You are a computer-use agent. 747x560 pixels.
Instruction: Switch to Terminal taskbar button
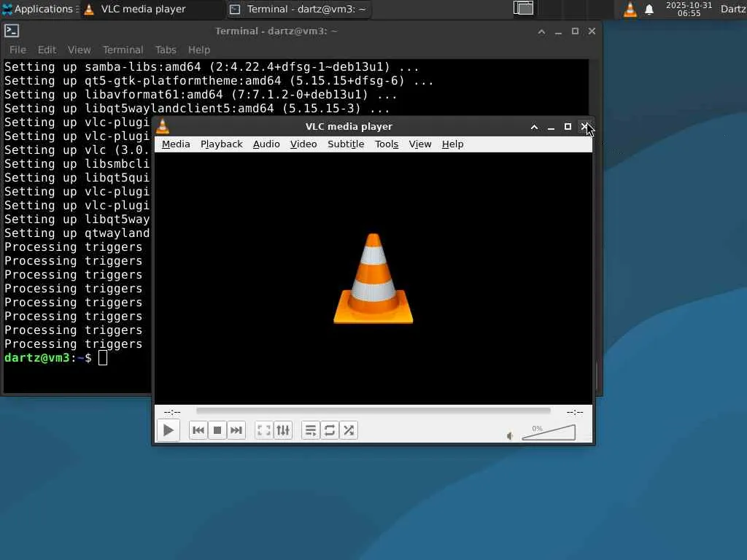tap(298, 9)
